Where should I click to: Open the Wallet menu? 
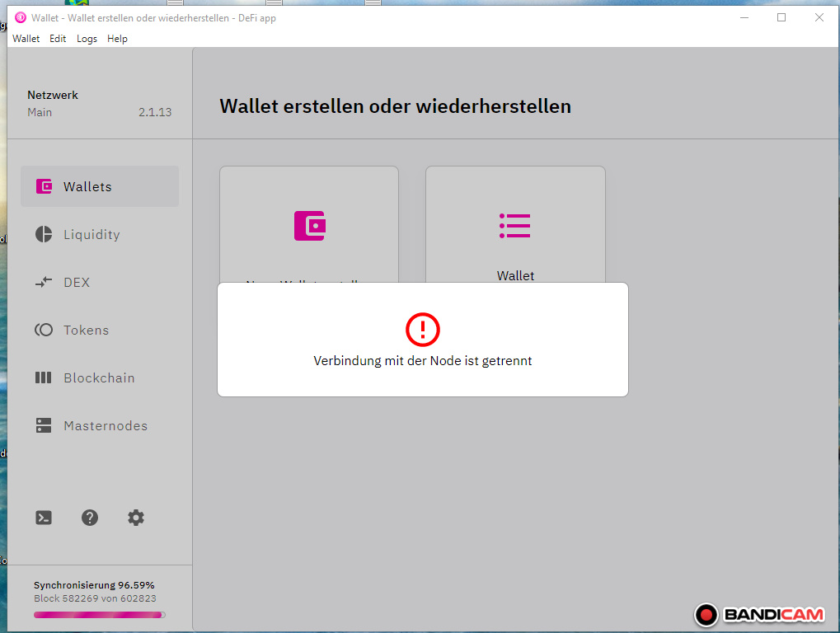pyautogui.click(x=26, y=39)
